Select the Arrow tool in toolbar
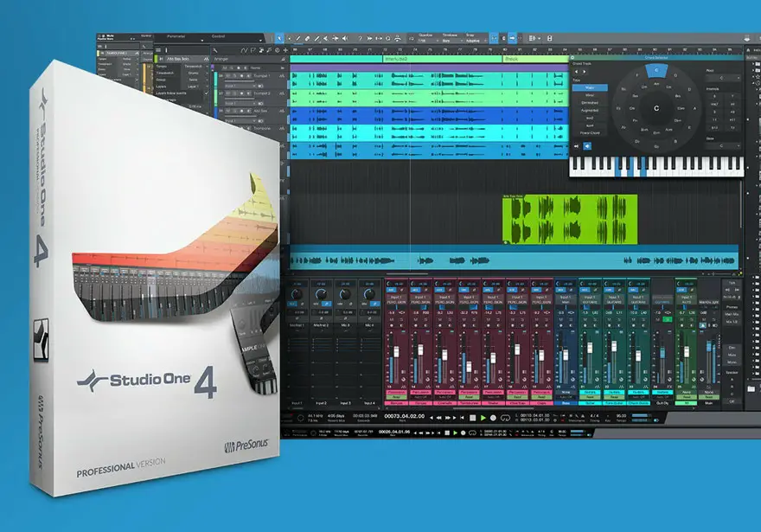Screen dimensions: 761x532 [279, 38]
